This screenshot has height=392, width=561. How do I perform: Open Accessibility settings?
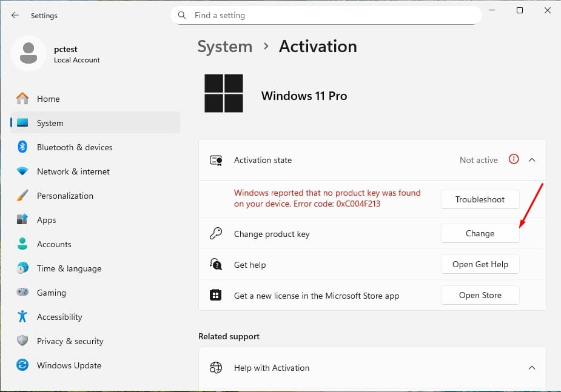click(x=59, y=317)
